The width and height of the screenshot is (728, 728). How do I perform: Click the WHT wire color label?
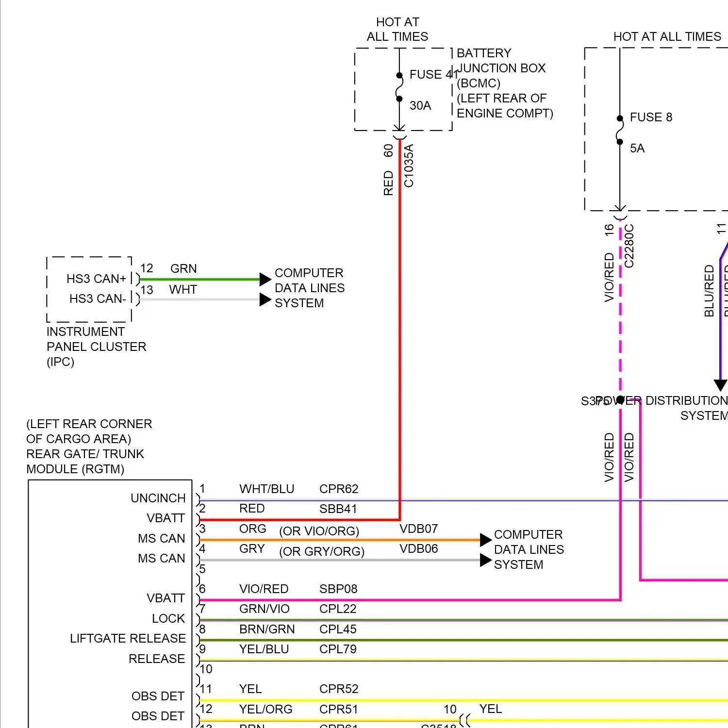183,289
